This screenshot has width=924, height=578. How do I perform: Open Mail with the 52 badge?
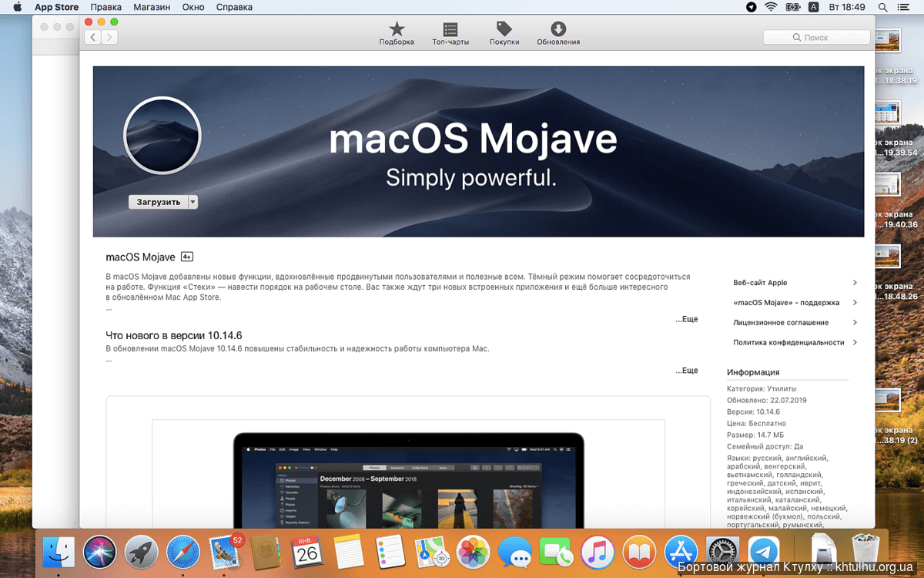point(226,552)
